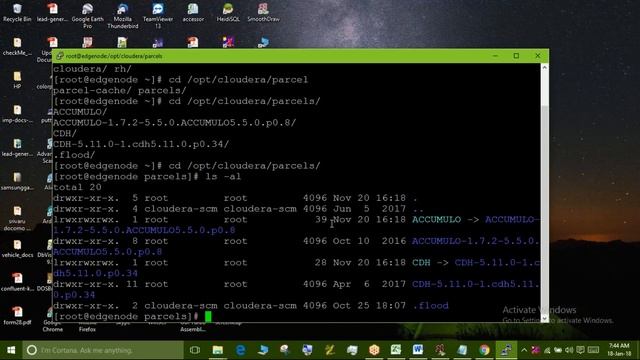Open the clock showing 7:44 AM

(619, 350)
